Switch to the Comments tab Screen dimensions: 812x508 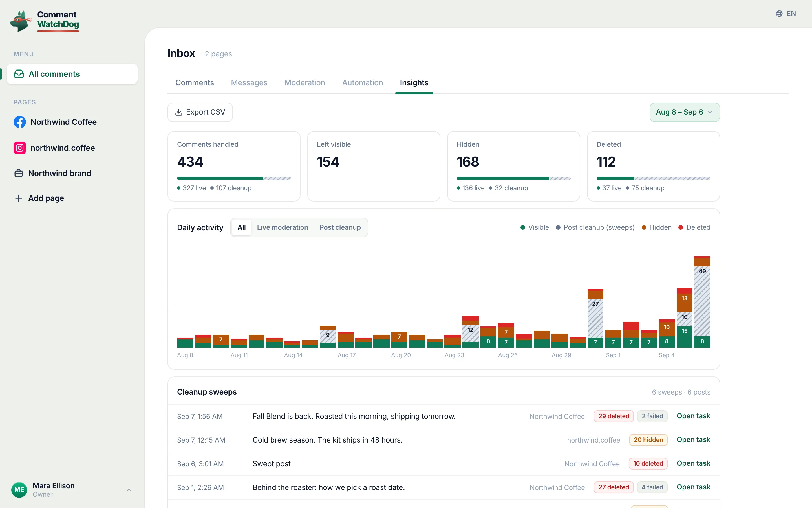coord(195,83)
